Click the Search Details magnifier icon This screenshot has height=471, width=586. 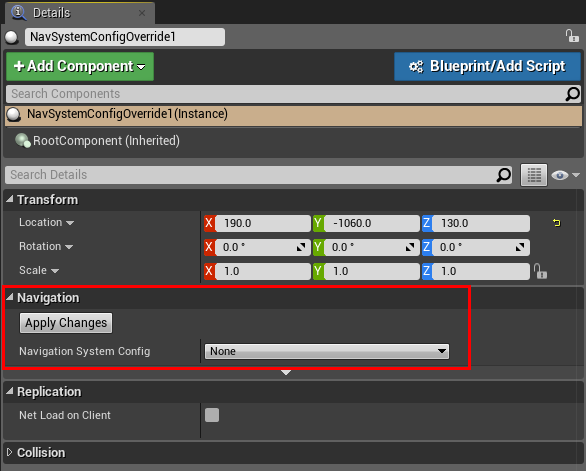click(x=504, y=175)
